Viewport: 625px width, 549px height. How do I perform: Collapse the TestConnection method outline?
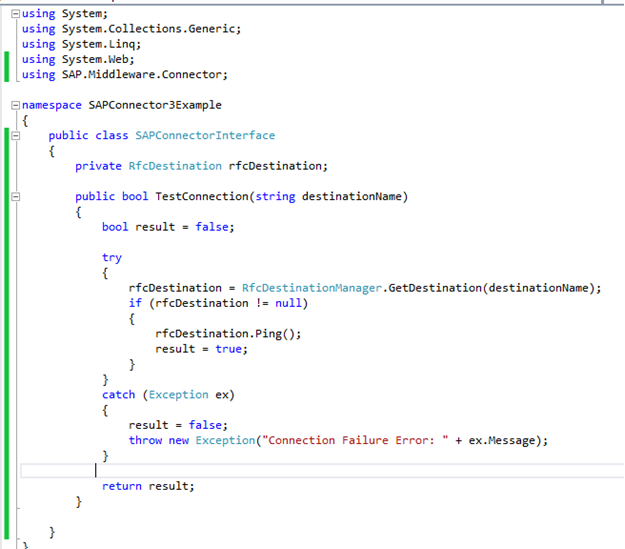pyautogui.click(x=15, y=197)
